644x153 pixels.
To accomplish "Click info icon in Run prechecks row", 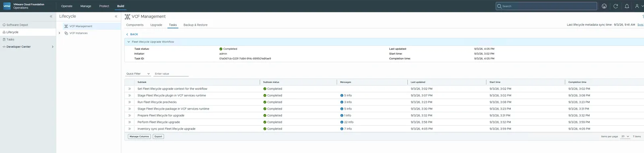I will (342, 102).
